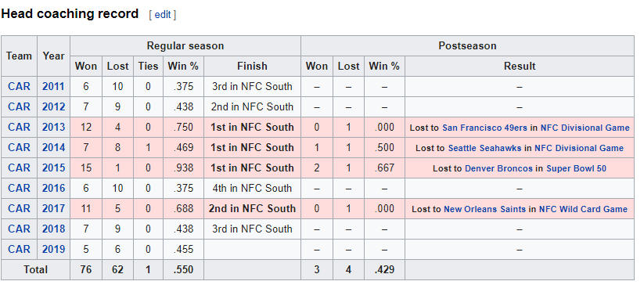The image size is (644, 292).
Task: Open the CAR link in the 2012 row
Action: coord(19,106)
